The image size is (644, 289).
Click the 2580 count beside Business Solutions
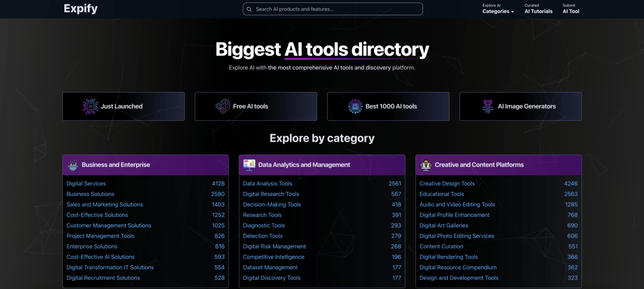218,194
